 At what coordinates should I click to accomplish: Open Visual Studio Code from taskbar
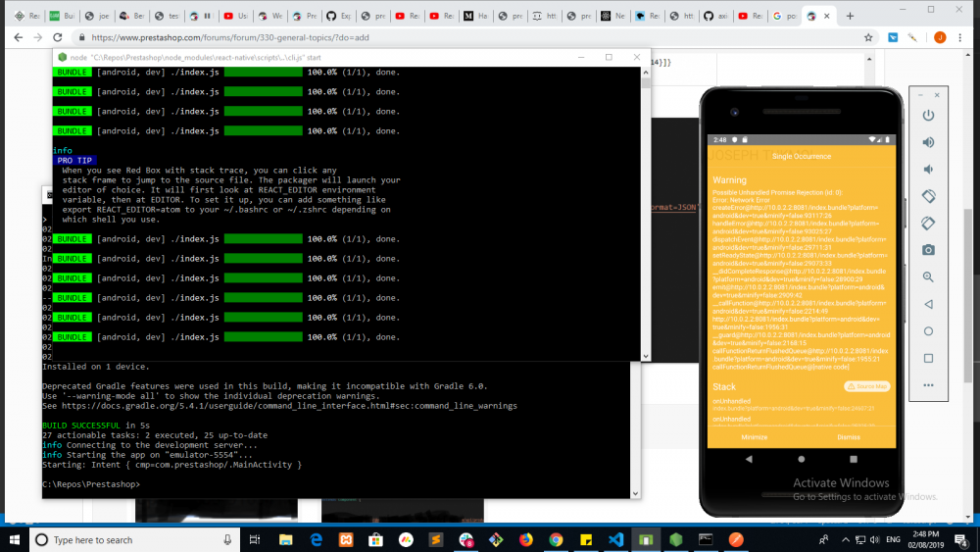(615, 540)
